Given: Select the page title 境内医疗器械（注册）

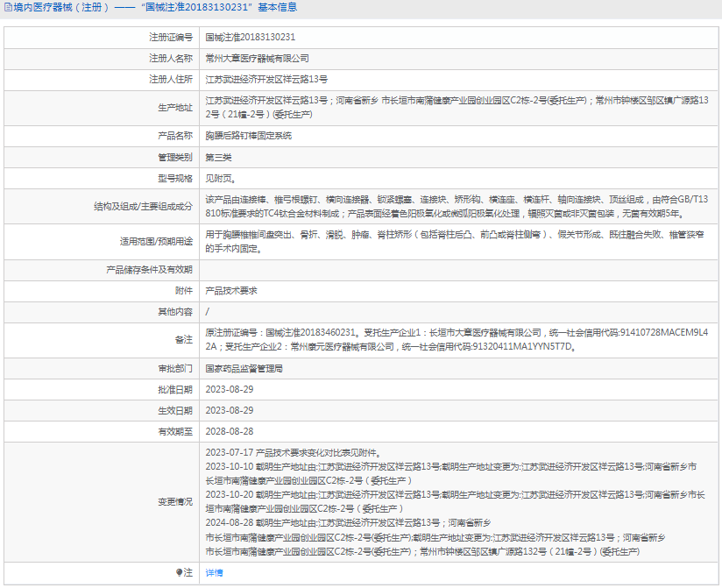Looking at the screenshot, I should tap(61, 7).
